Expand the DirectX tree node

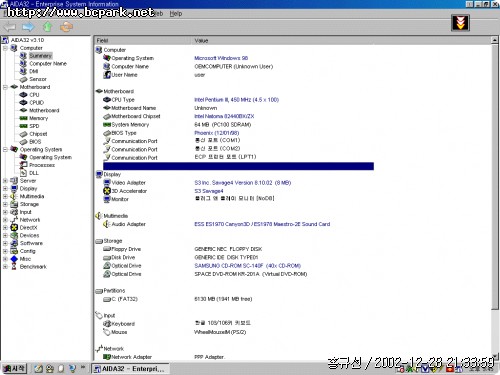(5, 227)
